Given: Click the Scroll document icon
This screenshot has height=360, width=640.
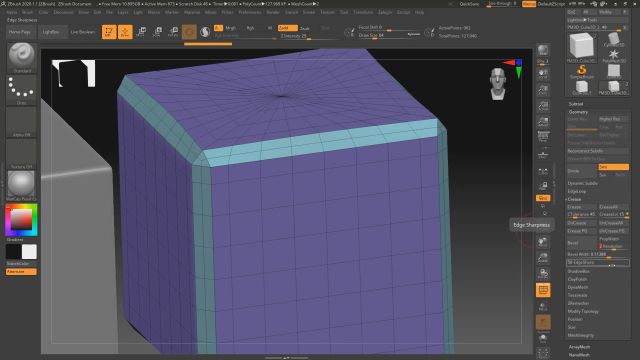Looking at the screenshot, I should point(543,74).
